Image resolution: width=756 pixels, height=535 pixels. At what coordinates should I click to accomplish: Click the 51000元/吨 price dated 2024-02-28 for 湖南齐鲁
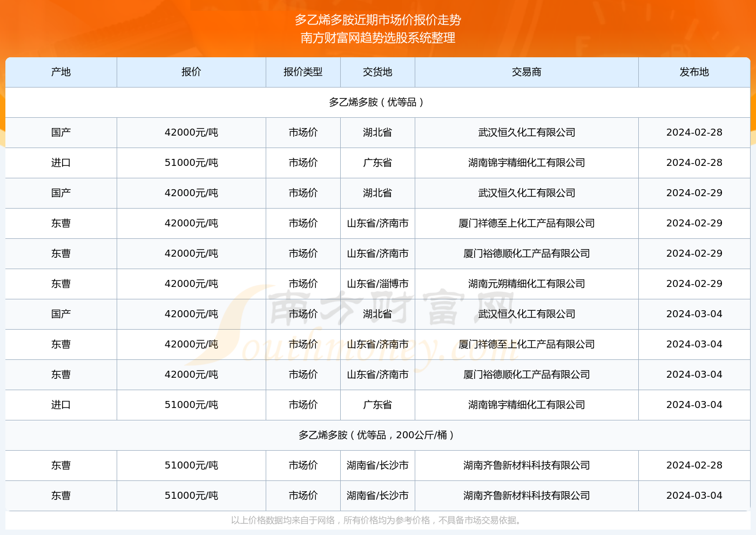coord(191,465)
